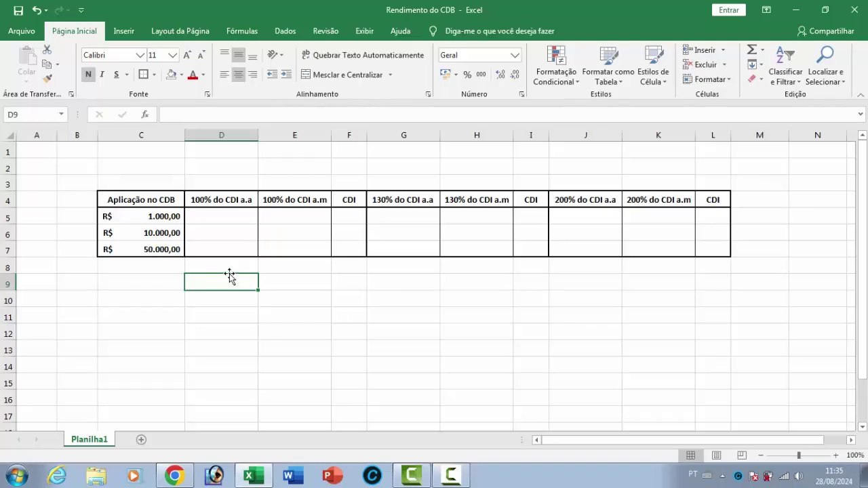Click the Decrease Font Size icon
The image size is (868, 488).
pos(201,55)
